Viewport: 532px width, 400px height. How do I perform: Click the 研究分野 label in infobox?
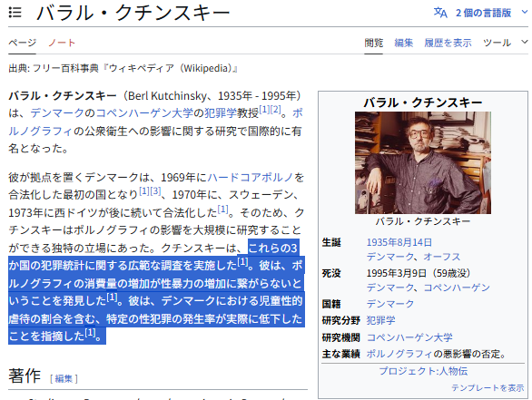point(340,320)
